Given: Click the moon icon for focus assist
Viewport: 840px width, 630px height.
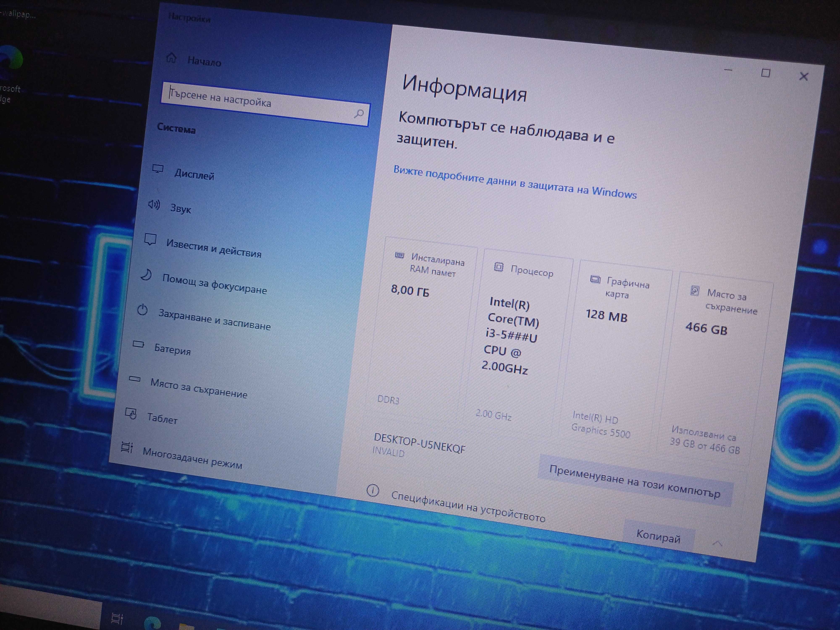Looking at the screenshot, I should [x=146, y=274].
